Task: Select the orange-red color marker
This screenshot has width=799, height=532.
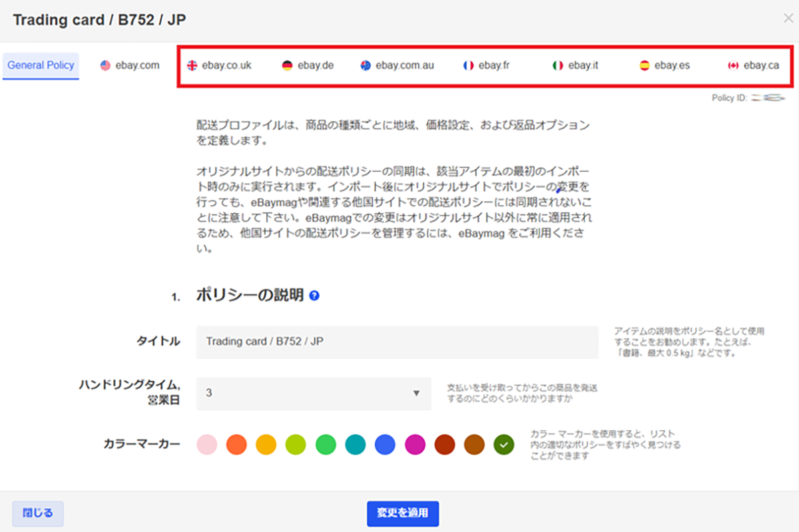Action: coord(236,444)
